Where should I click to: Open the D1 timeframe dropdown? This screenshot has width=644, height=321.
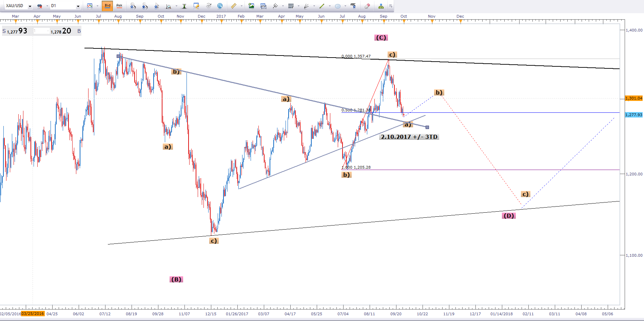pos(78,6)
